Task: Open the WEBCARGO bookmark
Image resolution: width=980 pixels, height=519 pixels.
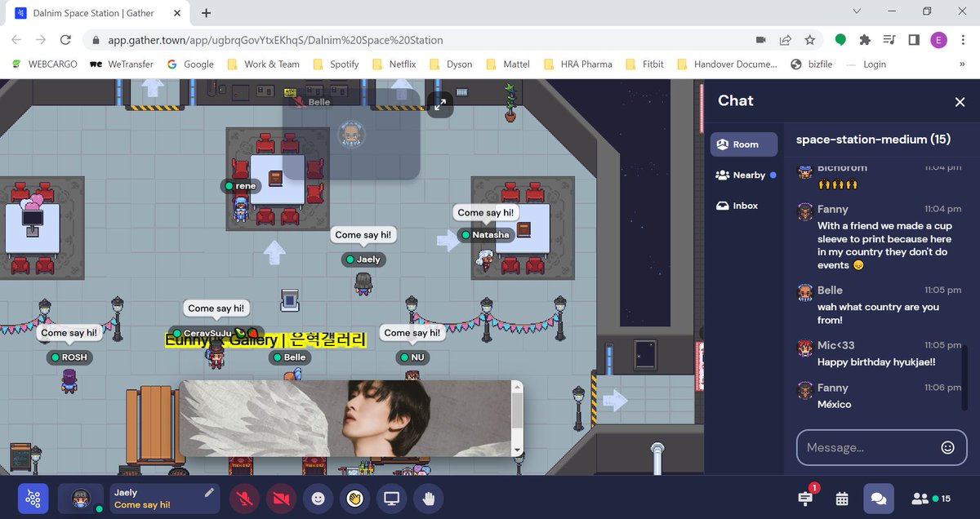Action: tap(44, 64)
